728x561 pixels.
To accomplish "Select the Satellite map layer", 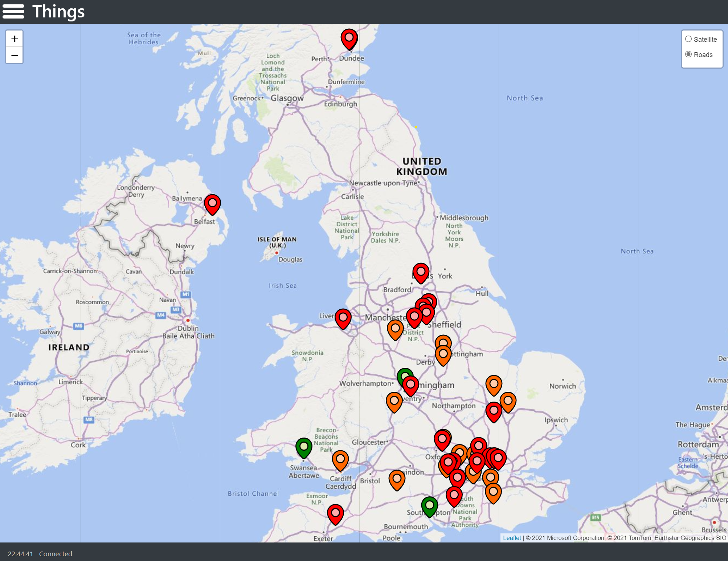I will [x=688, y=39].
